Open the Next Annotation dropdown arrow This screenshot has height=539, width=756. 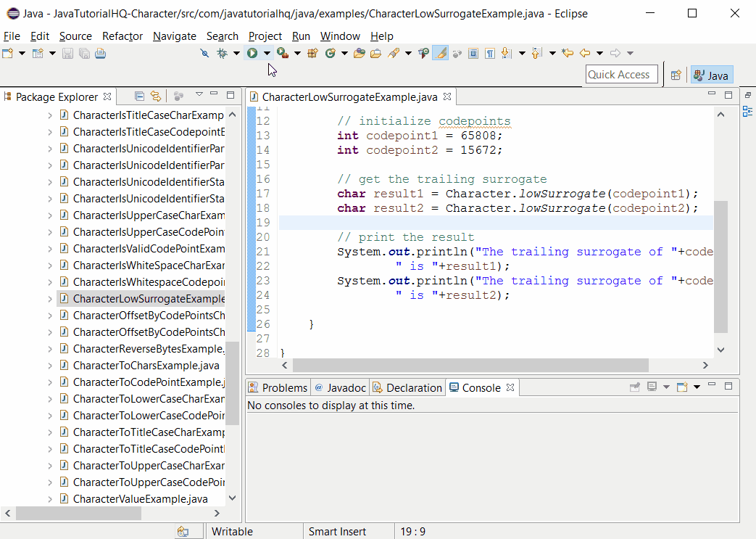pos(522,53)
